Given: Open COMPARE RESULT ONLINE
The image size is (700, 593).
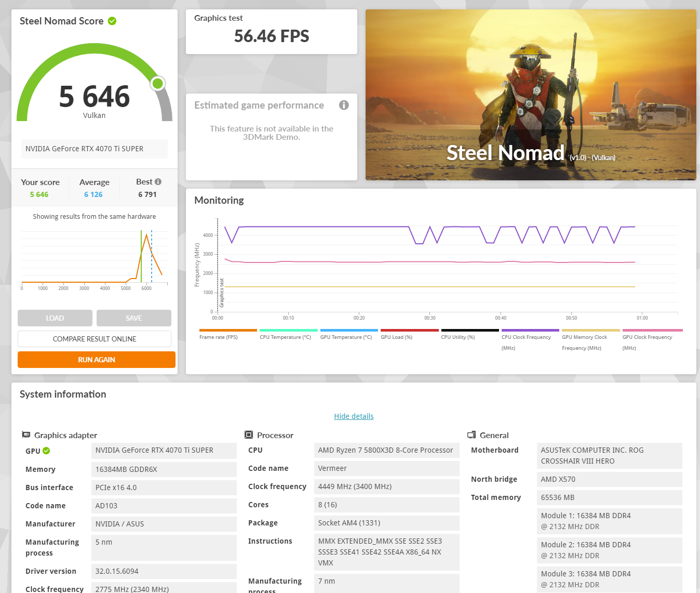Looking at the screenshot, I should coord(95,339).
